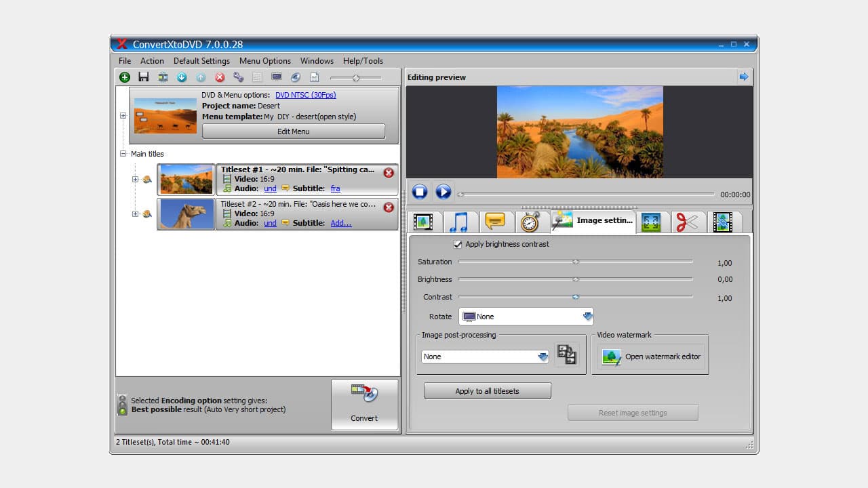This screenshot has width=868, height=488.
Task: Select the Save project icon
Action: click(144, 77)
